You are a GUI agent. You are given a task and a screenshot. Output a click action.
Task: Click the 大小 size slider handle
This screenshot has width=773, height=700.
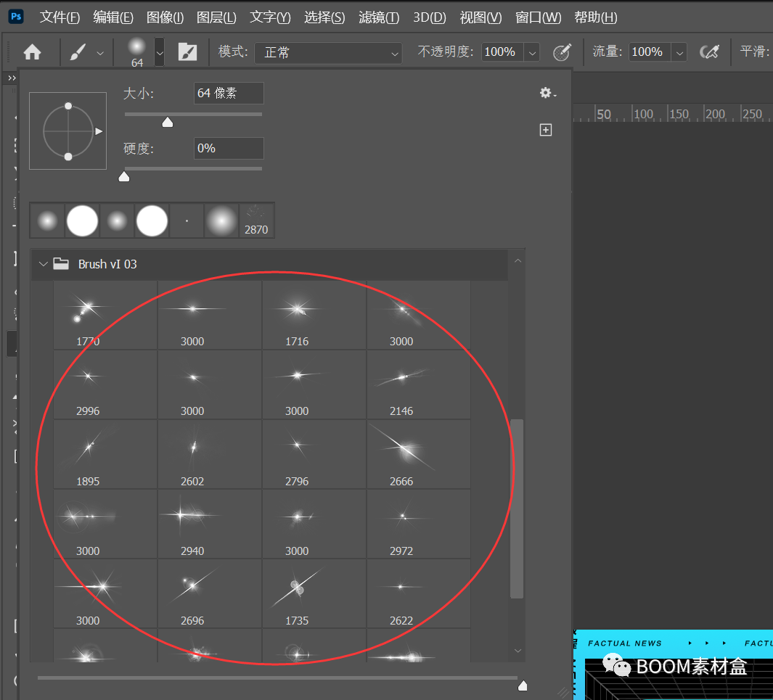pyautogui.click(x=168, y=123)
